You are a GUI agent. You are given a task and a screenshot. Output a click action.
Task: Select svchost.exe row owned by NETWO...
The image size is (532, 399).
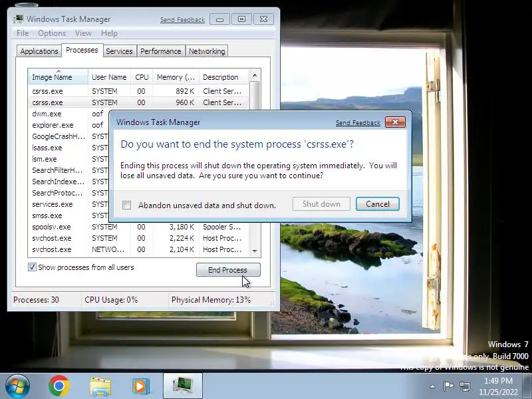(138, 249)
